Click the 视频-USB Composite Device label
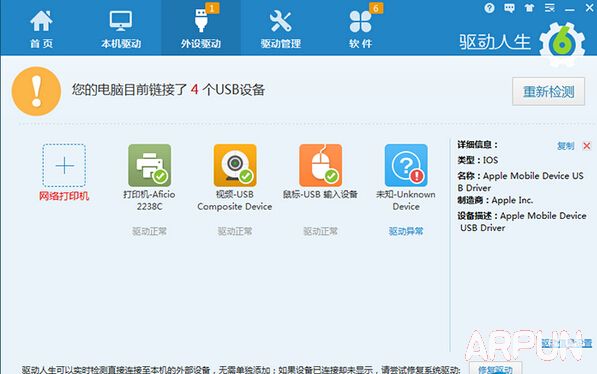597x374 pixels. [235, 200]
